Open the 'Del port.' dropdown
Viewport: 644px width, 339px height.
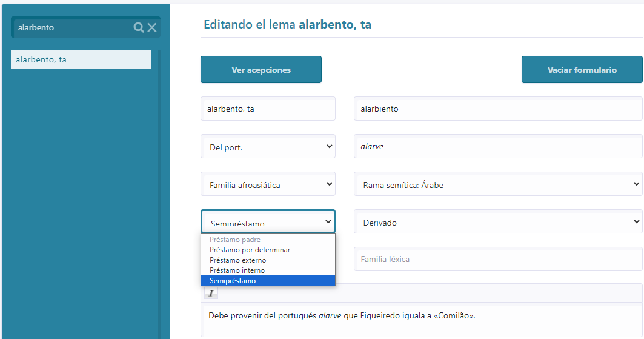pyautogui.click(x=268, y=147)
